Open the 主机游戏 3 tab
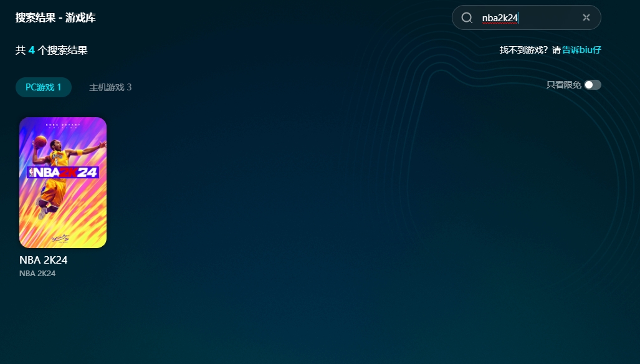This screenshot has width=640, height=364. tap(110, 87)
